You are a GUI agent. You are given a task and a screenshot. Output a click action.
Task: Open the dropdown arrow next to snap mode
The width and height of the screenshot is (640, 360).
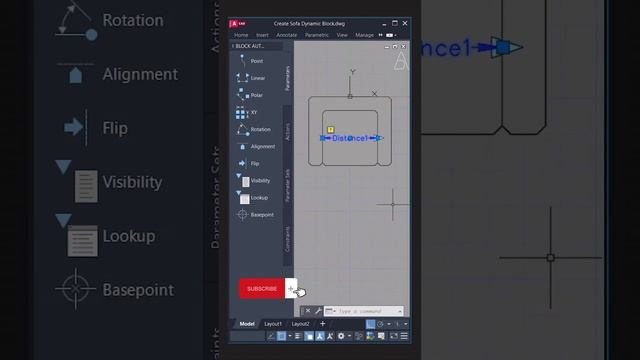click(x=389, y=324)
